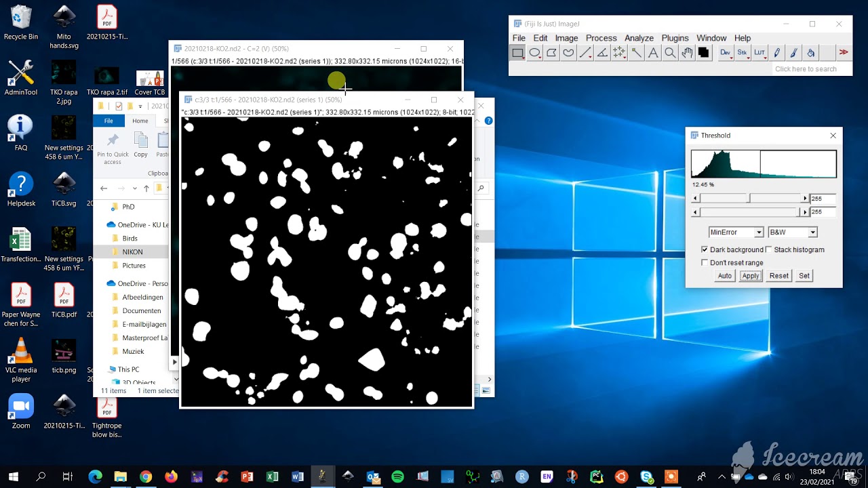Open the Window menu in ImageJ
This screenshot has height=488, width=868.
point(711,38)
